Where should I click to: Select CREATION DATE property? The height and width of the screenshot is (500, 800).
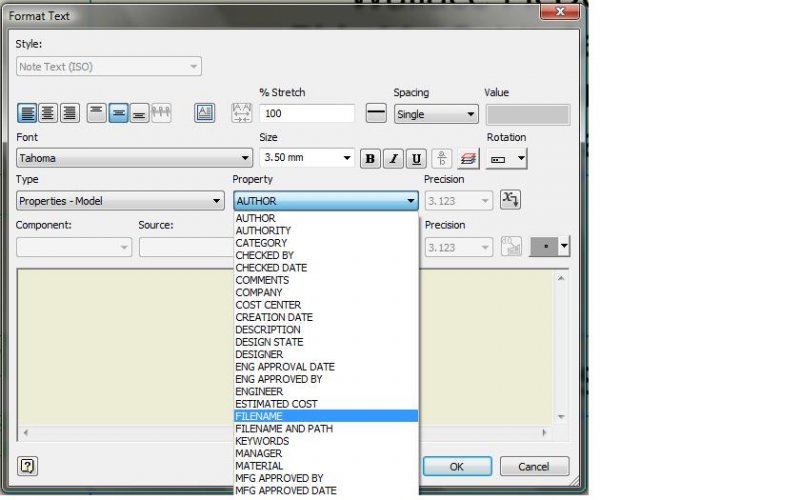326,317
